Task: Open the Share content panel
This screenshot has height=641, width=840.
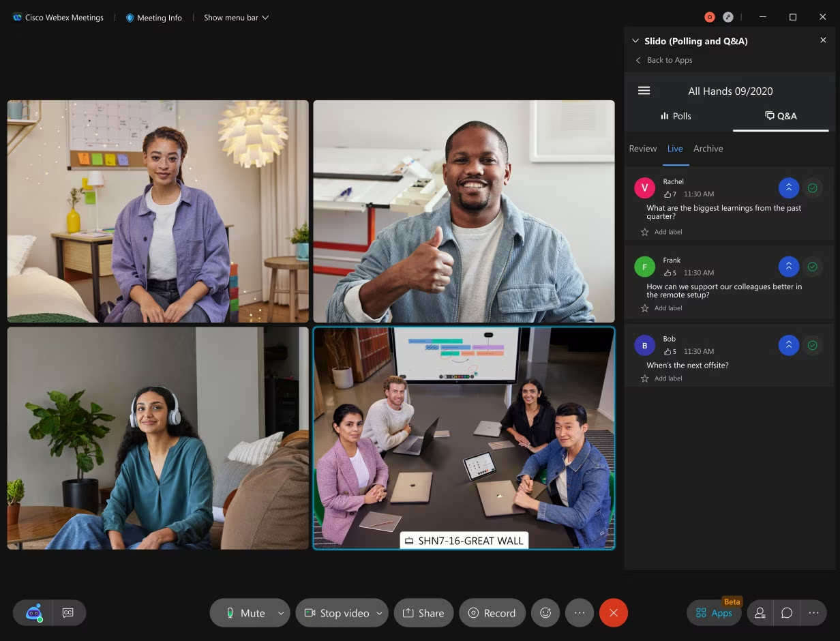Action: point(423,612)
